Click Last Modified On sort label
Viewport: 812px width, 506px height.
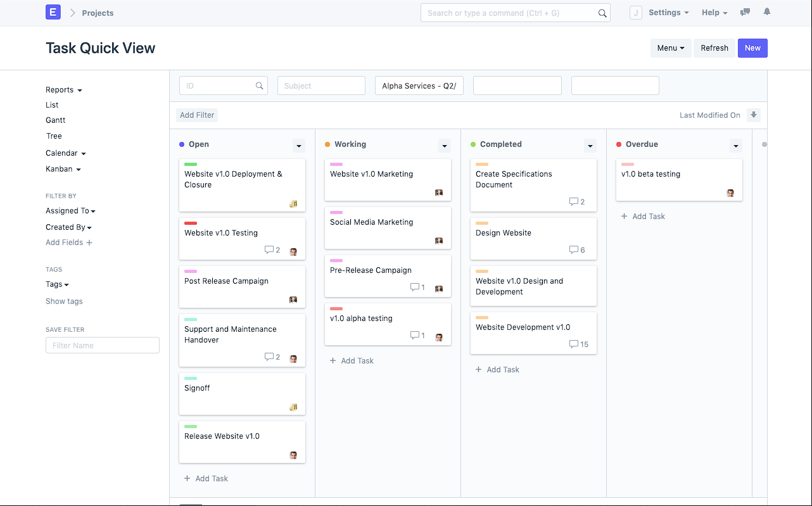pos(710,115)
